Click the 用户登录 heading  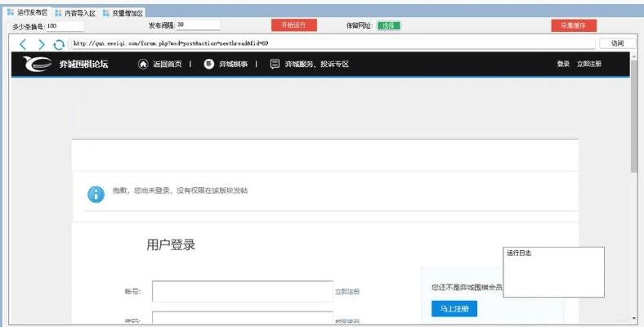point(171,244)
